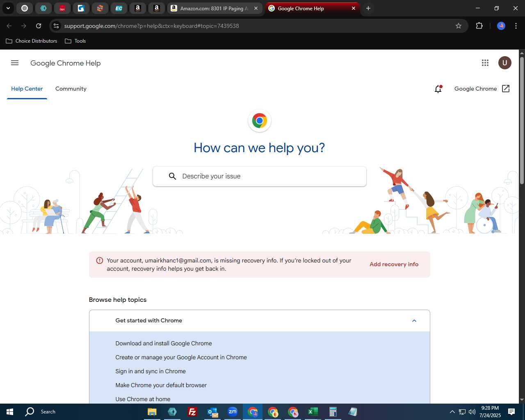Open the Chrome profile avatar
The image size is (525, 420).
(x=501, y=26)
